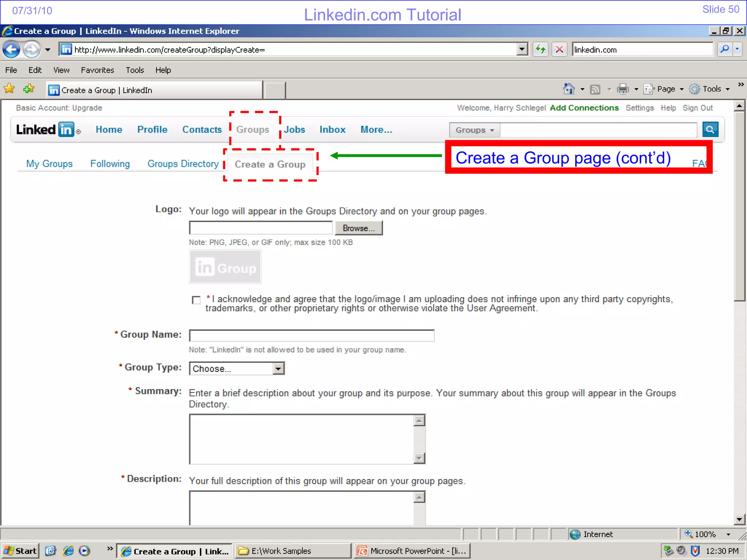The height and width of the screenshot is (560, 747).
Task: Open the Jobs nav item
Action: pyautogui.click(x=294, y=129)
